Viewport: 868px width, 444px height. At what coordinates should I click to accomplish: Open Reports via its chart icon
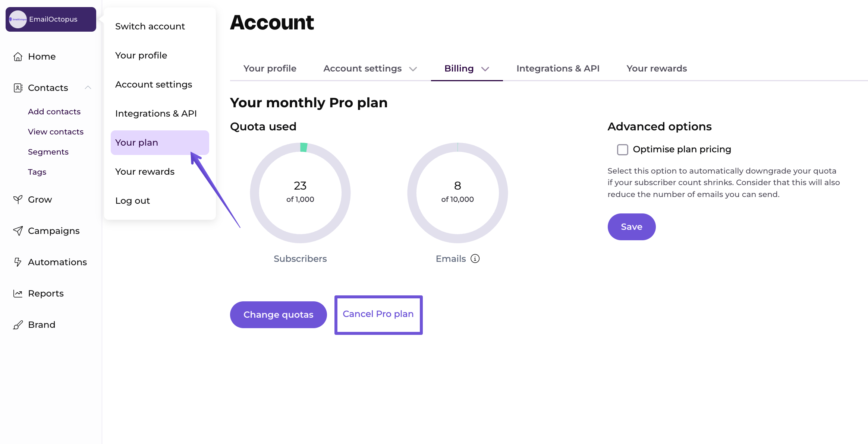click(18, 293)
